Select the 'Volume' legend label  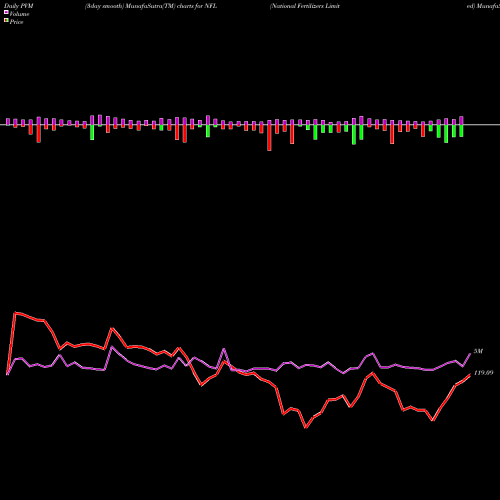coord(19,14)
